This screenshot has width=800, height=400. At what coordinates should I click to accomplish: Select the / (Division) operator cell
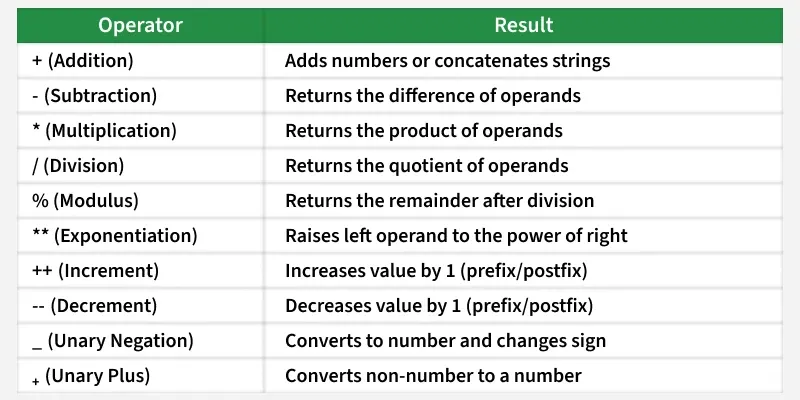pyautogui.click(x=140, y=166)
